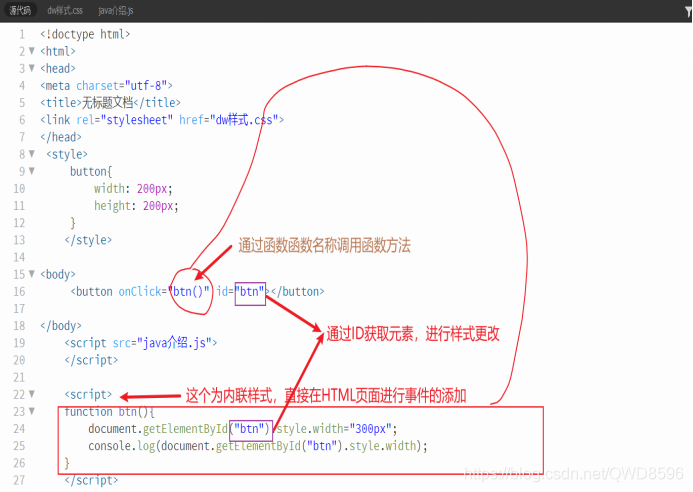693x492 pixels.
Task: Select line number 17 in the gutter
Action: pyautogui.click(x=19, y=309)
